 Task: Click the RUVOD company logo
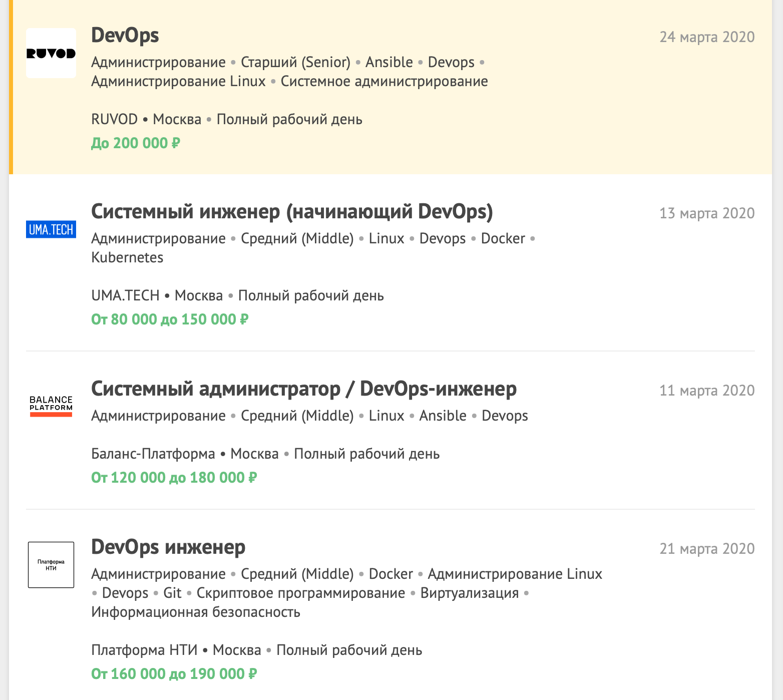tap(51, 53)
